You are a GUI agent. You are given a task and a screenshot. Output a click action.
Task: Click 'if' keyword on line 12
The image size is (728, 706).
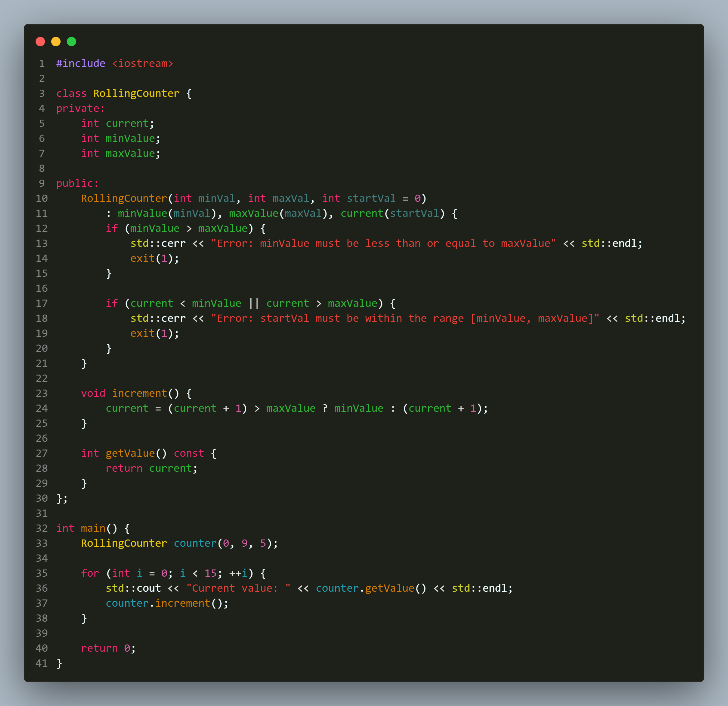coord(111,228)
